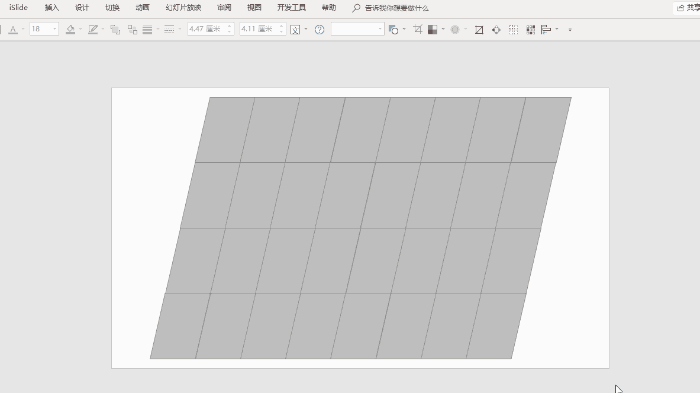Expand the shape outline dropdown arrow
This screenshot has height=393, width=700.
(x=103, y=29)
